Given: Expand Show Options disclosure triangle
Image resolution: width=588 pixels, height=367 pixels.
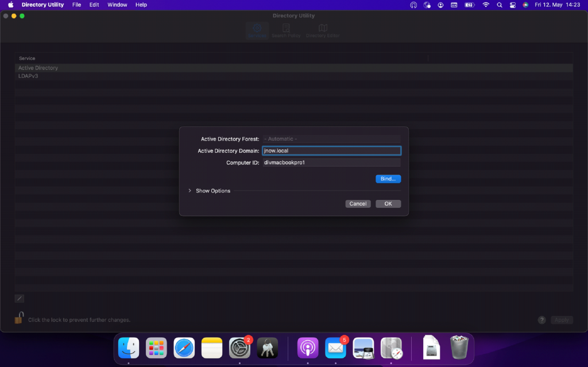Looking at the screenshot, I should point(190,191).
